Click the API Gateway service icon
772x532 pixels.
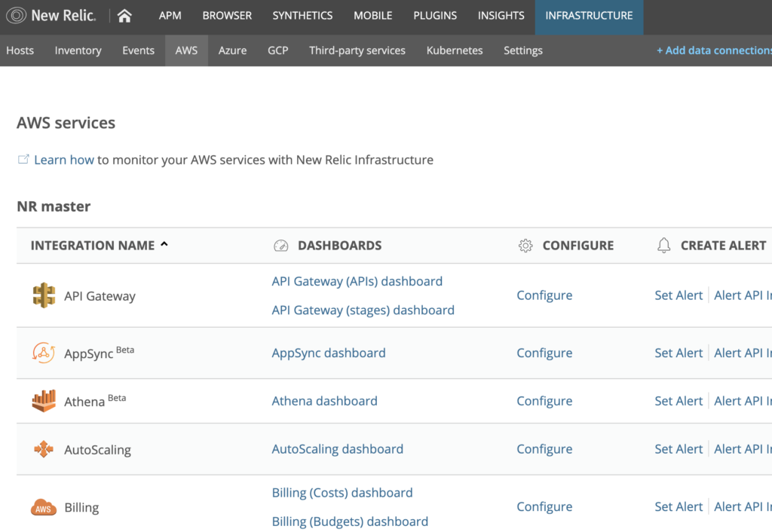44,295
